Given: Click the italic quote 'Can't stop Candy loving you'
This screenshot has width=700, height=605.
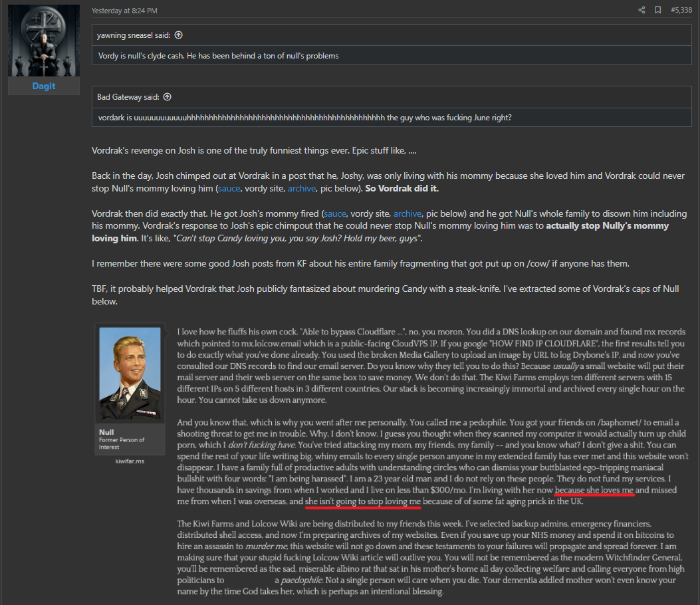Looking at the screenshot, I should (231, 239).
